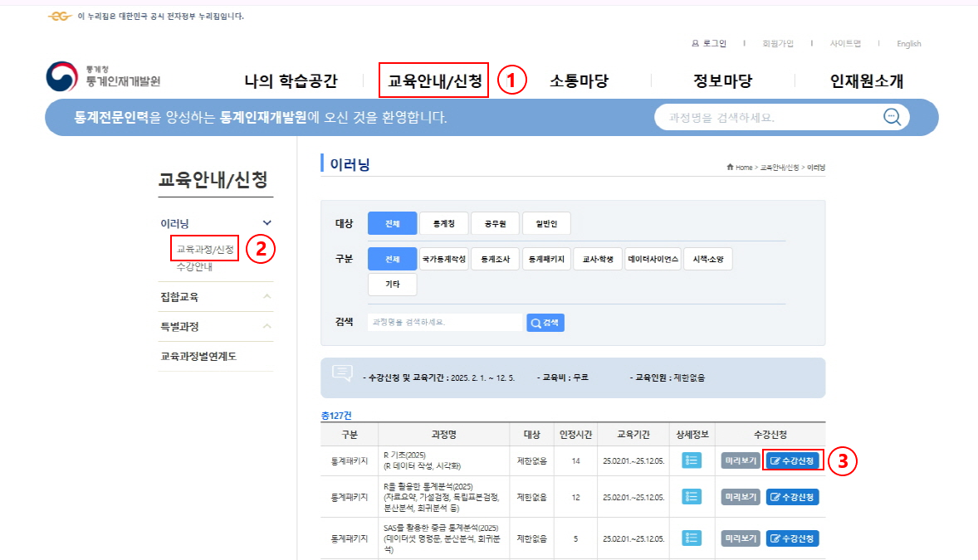
Task: Open detail info icon for R을 활용한 통계분석(2025)
Action: [691, 496]
